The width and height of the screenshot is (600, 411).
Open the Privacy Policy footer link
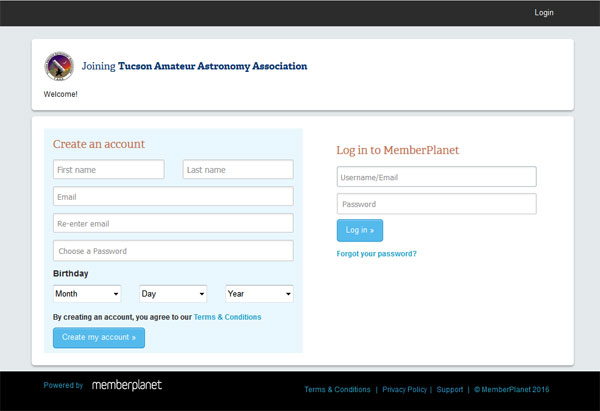404,390
